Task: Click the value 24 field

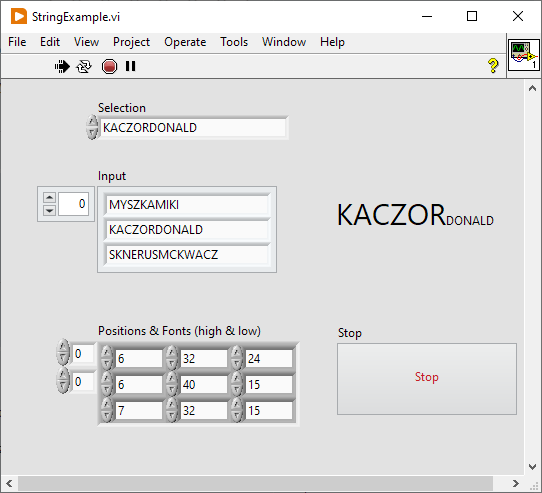Action: (269, 359)
